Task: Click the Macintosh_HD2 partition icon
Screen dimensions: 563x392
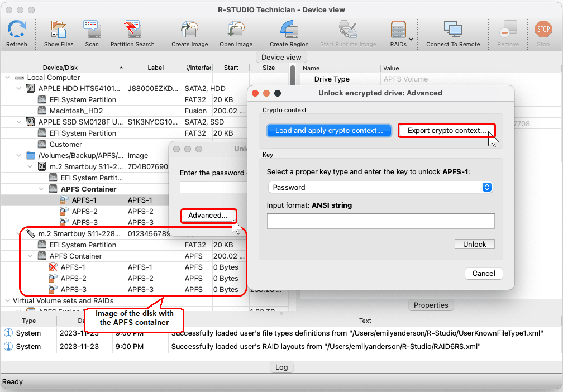Action: coord(42,111)
